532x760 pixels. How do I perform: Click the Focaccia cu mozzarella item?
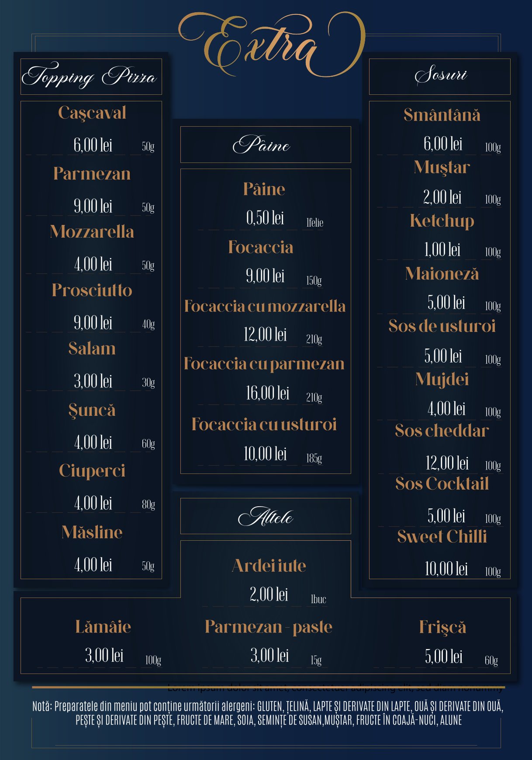(x=265, y=306)
